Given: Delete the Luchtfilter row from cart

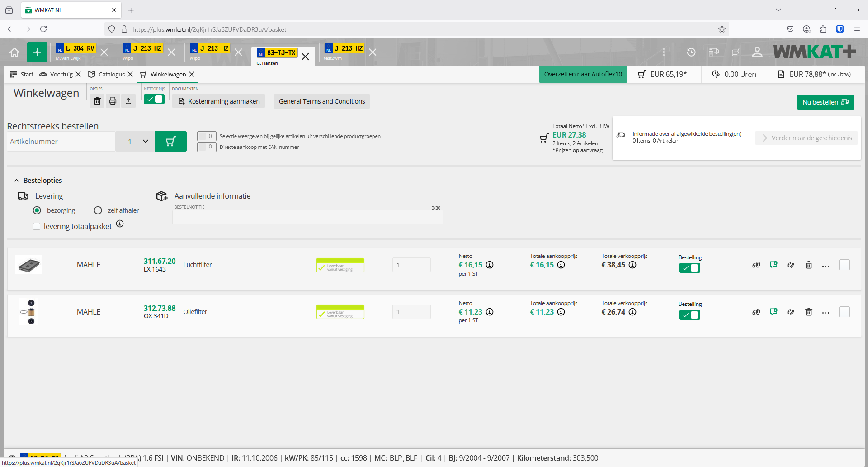Looking at the screenshot, I should click(809, 265).
